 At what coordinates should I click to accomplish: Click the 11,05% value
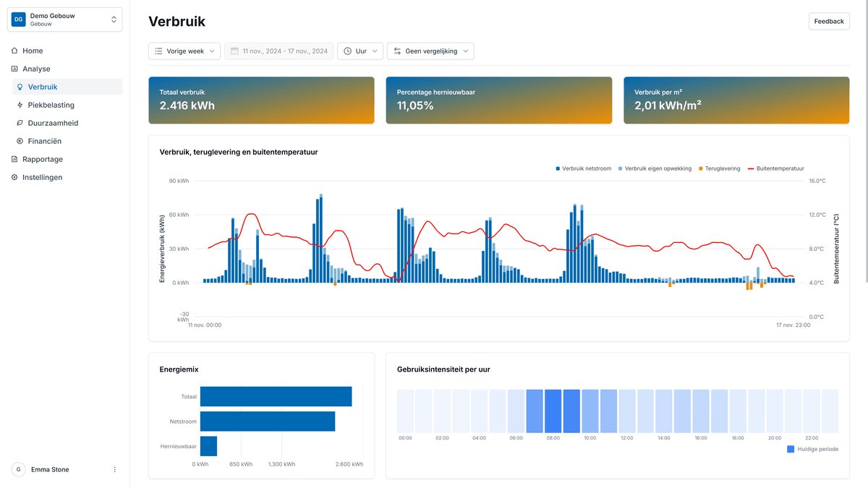[415, 106]
